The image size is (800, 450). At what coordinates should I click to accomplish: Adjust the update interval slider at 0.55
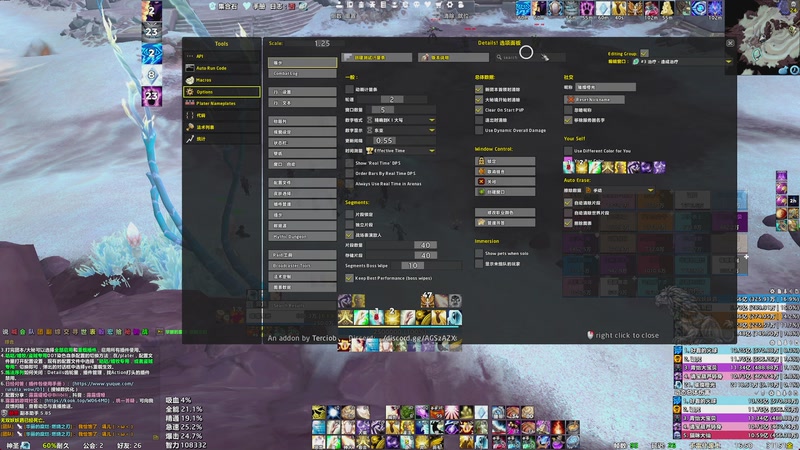click(x=401, y=140)
